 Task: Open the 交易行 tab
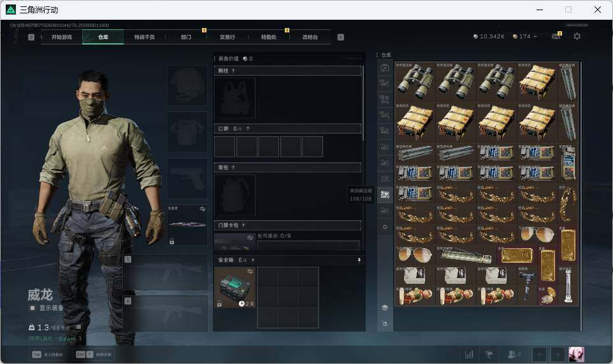[227, 37]
